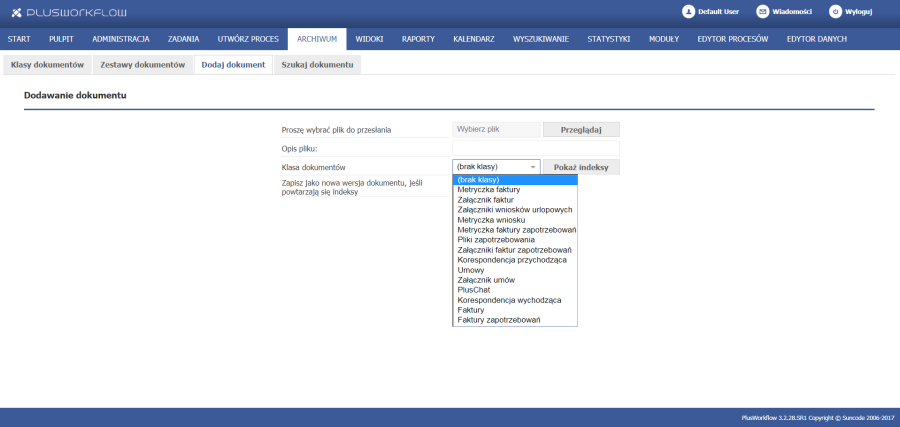The width and height of the screenshot is (900, 427).
Task: Expand the Klasa dokumentów dropdown arrow
Action: pyautogui.click(x=533, y=167)
